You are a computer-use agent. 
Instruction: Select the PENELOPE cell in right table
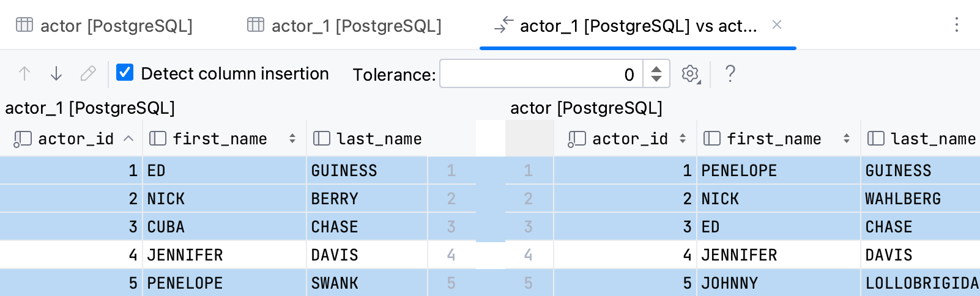739,171
